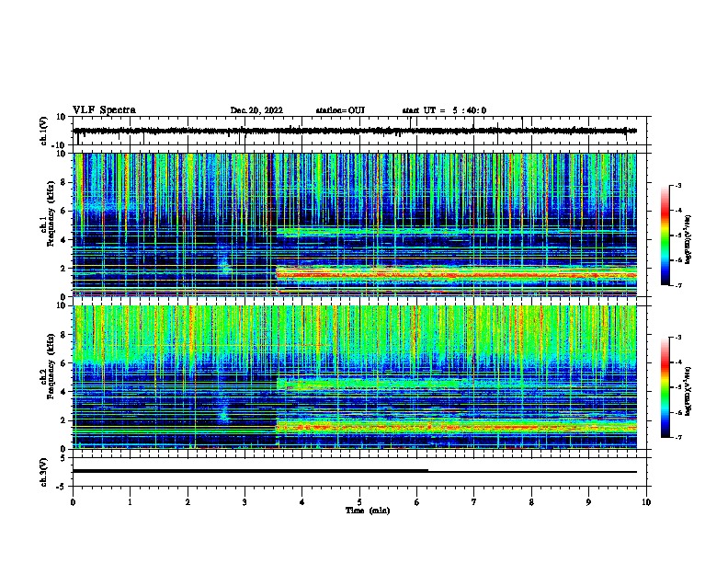The image size is (728, 563).
Task: Click time axis tick label "3"
Action: click(x=245, y=502)
